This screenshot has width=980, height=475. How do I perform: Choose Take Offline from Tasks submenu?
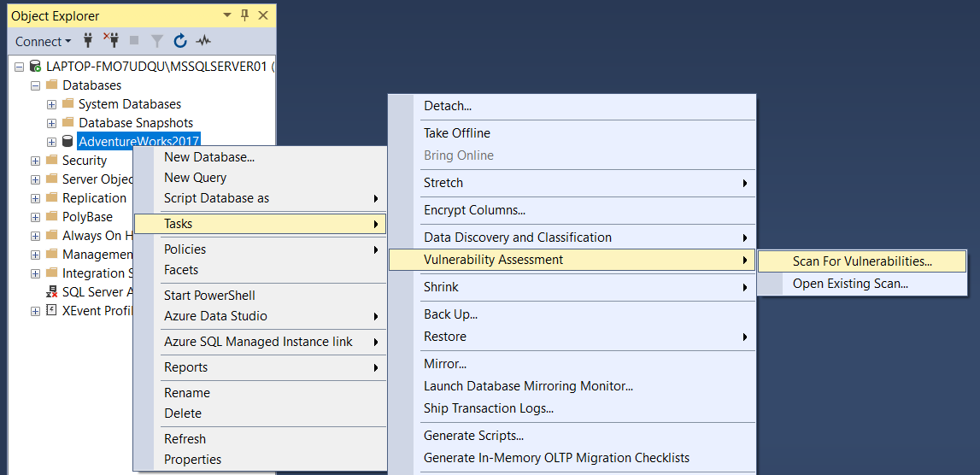tap(572, 133)
